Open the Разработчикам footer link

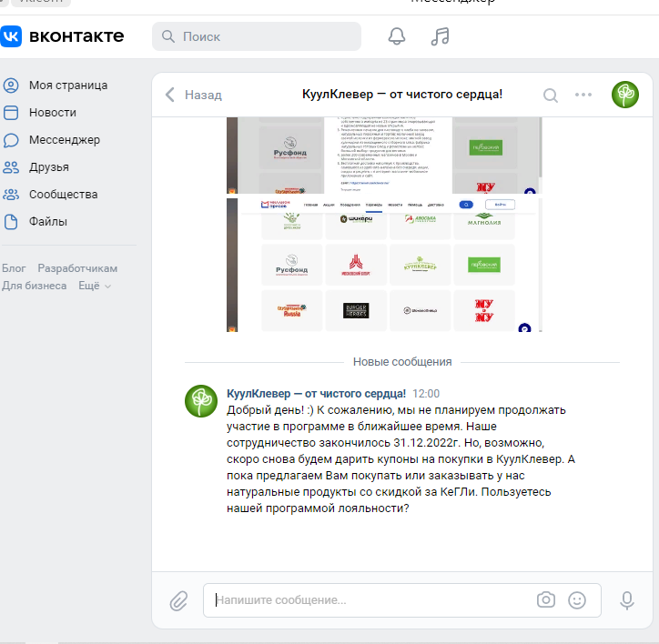[x=77, y=268]
